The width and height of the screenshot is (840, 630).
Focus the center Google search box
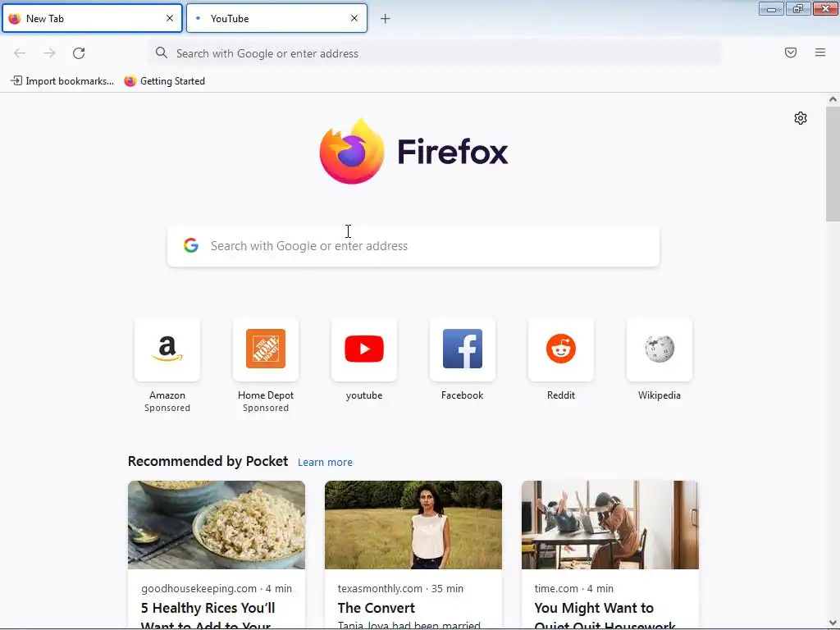click(413, 246)
